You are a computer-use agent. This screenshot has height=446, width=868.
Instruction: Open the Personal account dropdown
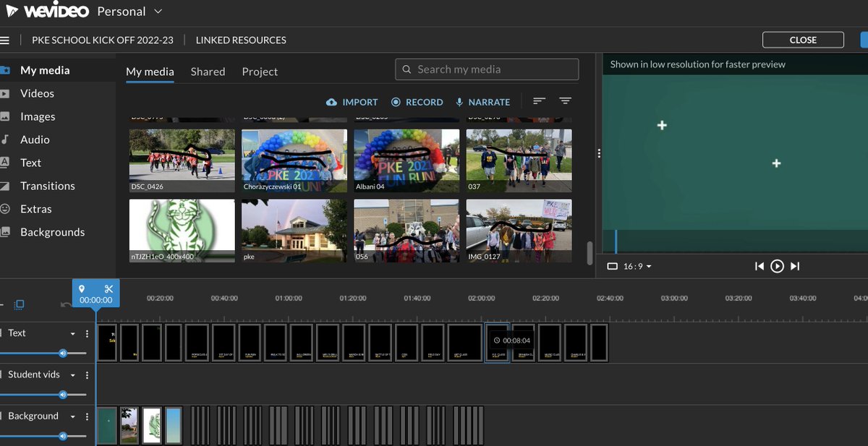[129, 12]
